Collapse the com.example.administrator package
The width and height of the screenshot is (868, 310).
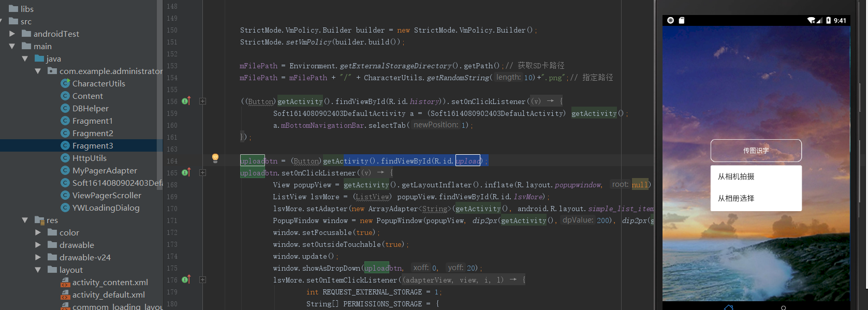coord(38,71)
